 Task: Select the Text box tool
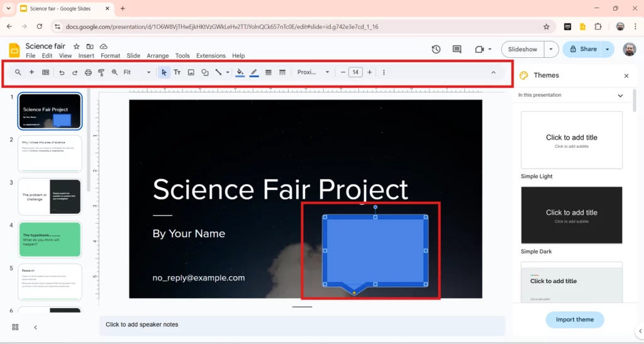pyautogui.click(x=177, y=72)
